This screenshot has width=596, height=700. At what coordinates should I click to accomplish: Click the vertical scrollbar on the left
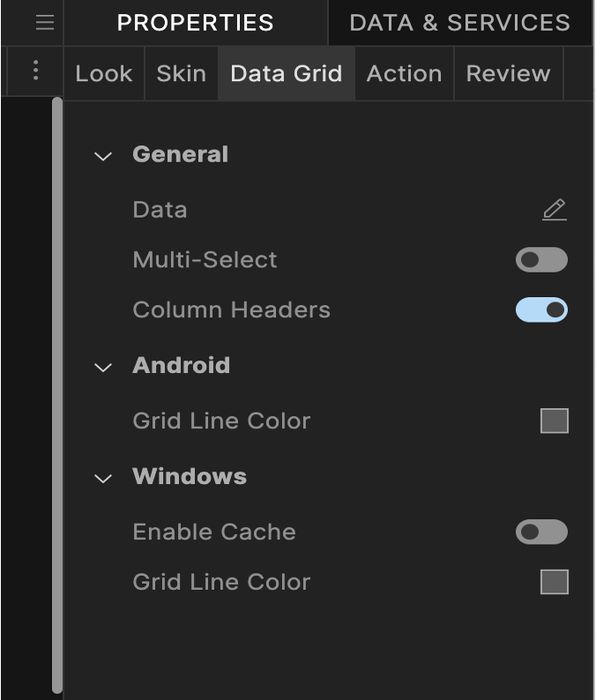pos(57,395)
